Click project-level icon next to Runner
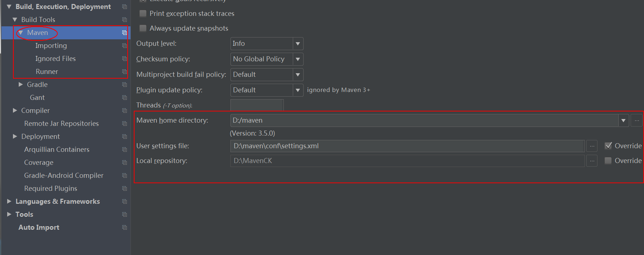The height and width of the screenshot is (255, 644). pyautogui.click(x=124, y=72)
